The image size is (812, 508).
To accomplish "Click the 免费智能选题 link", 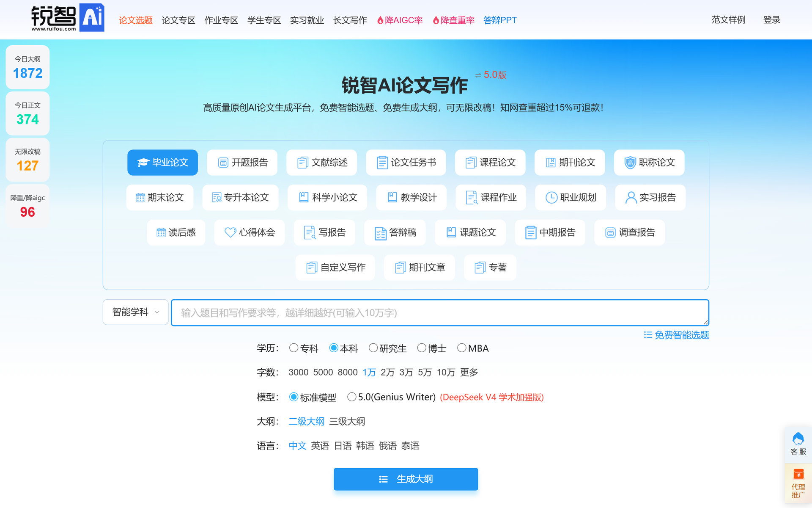I will 676,335.
